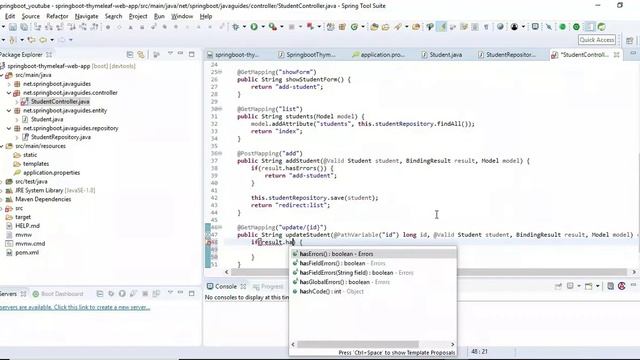Collapse the net.springboot.javaguides.controller package
This screenshot has width=640, height=360.
click(x=9, y=93)
